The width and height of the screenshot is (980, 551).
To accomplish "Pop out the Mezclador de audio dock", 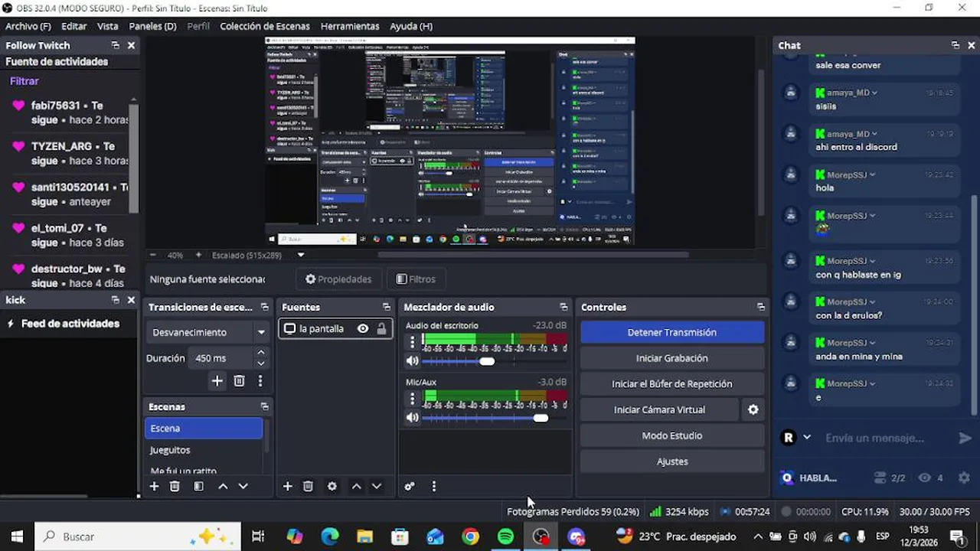I will pos(563,307).
